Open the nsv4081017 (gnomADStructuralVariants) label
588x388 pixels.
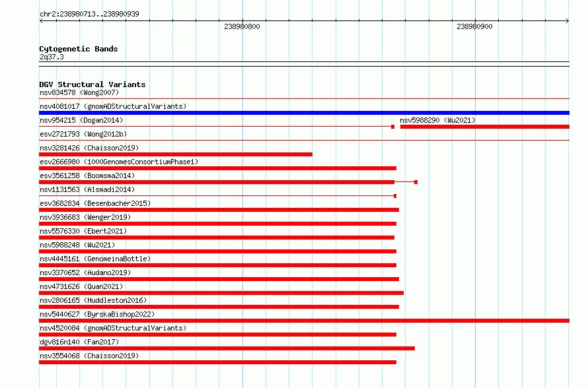coord(113,106)
